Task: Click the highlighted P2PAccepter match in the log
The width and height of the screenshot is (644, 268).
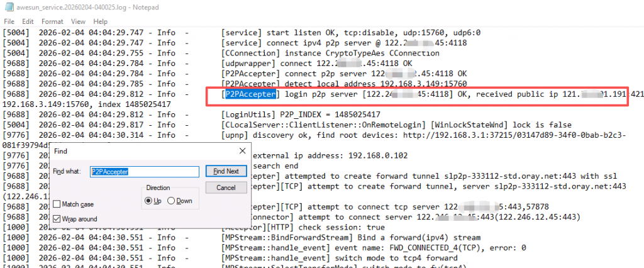Action: [250, 94]
